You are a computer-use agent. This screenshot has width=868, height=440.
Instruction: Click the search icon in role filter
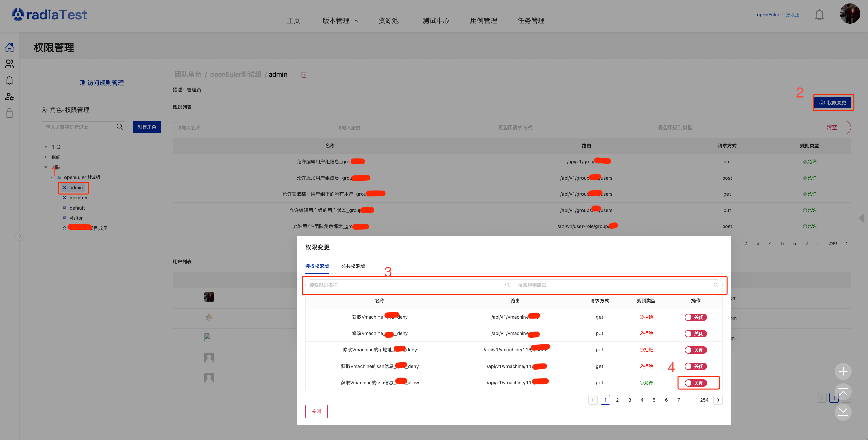[119, 127]
